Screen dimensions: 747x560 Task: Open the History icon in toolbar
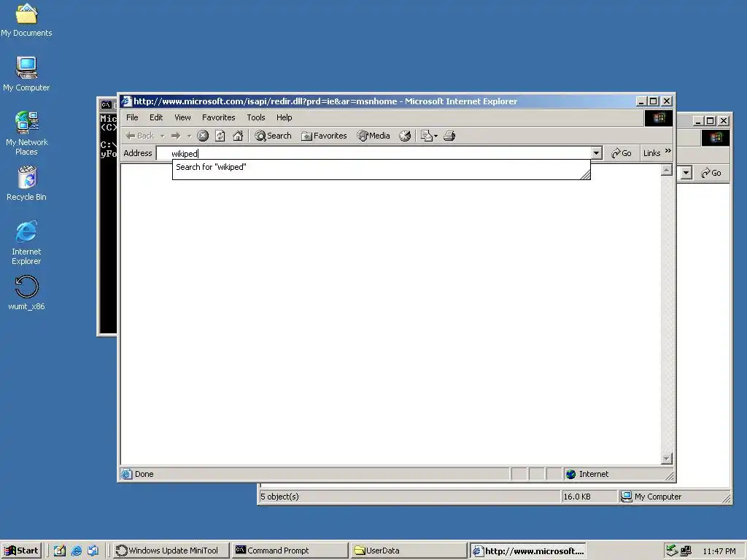pyautogui.click(x=404, y=136)
